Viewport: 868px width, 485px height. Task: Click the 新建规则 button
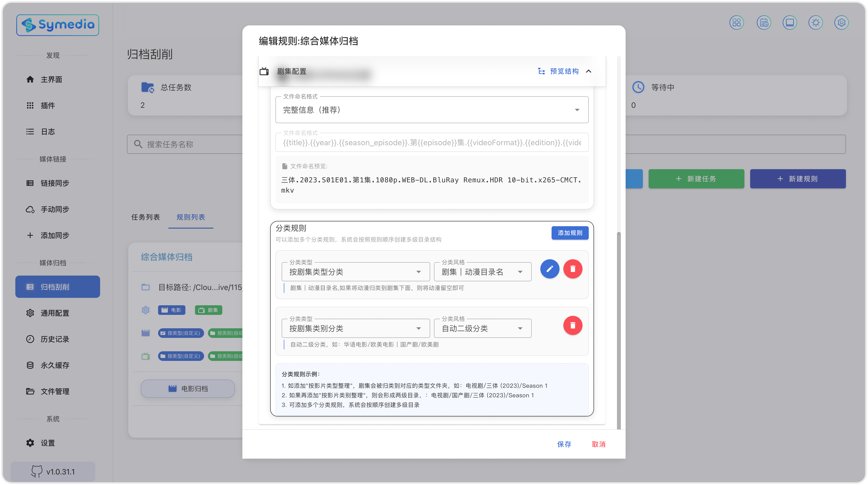pyautogui.click(x=798, y=179)
